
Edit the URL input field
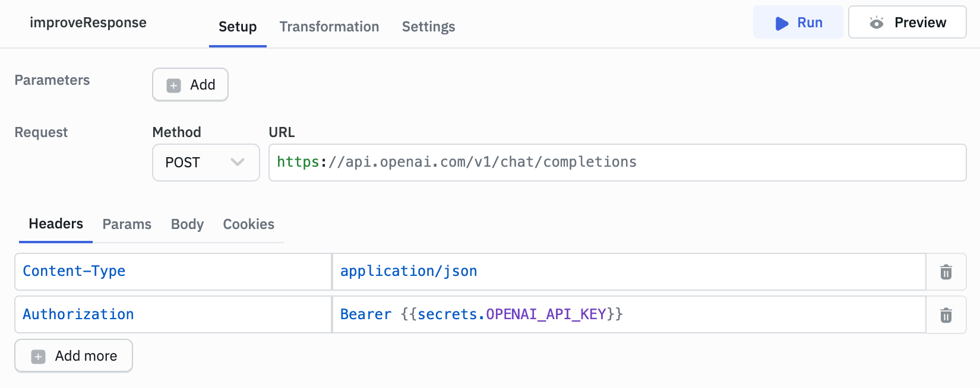(x=617, y=162)
